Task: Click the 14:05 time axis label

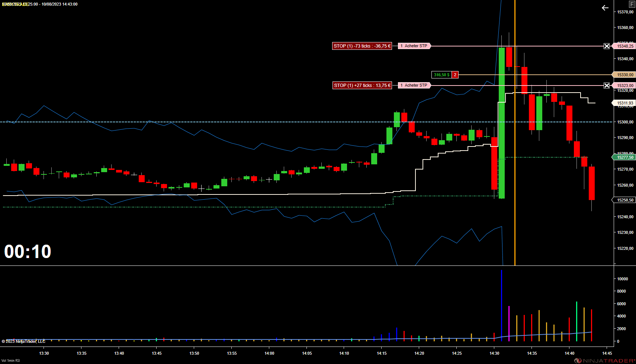Action: tap(307, 353)
